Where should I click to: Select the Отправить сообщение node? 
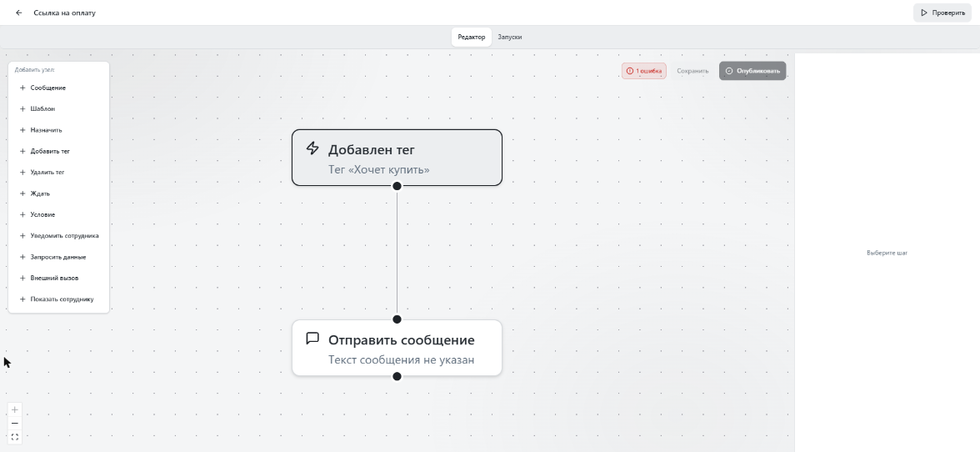click(397, 348)
